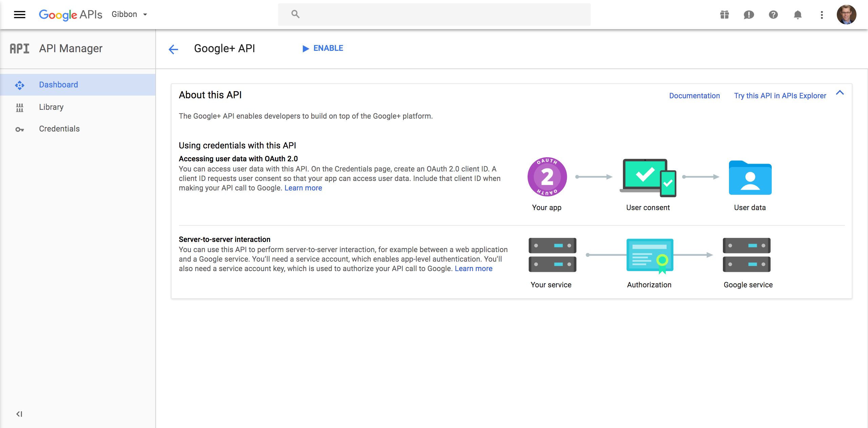This screenshot has height=428, width=868.
Task: Click the search magnifier icon
Action: [295, 14]
